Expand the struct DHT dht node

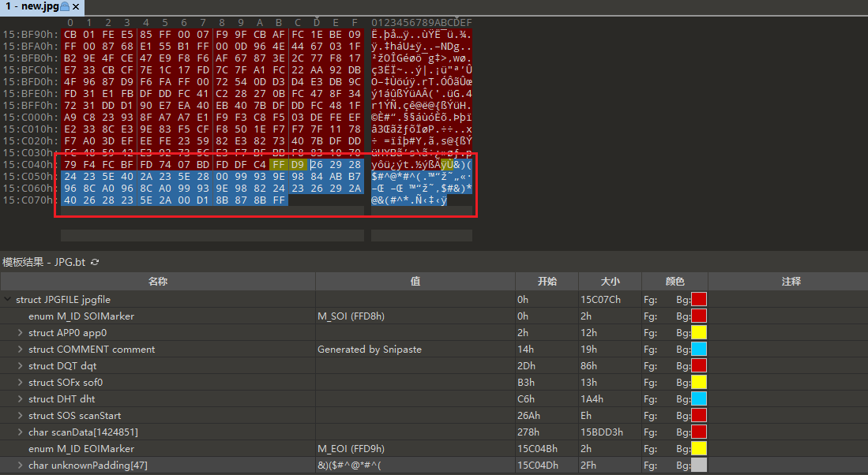click(x=21, y=399)
